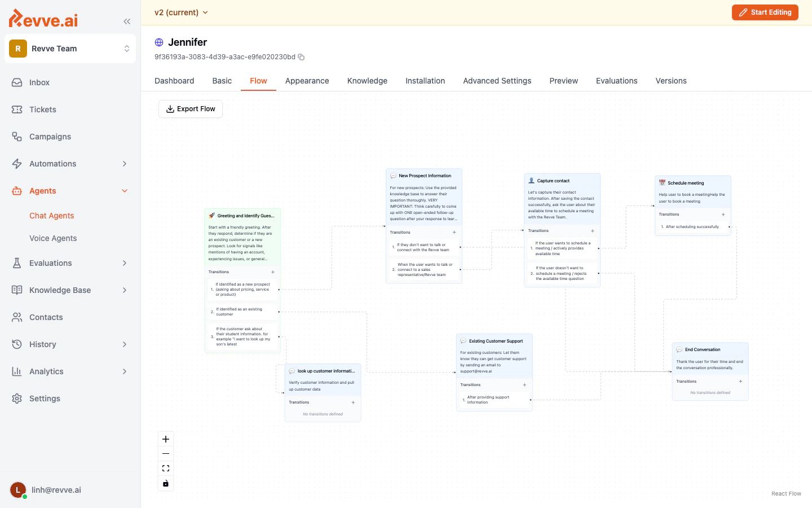Open the v2 (current) version dropdown
This screenshot has width=812, height=508.
point(181,12)
